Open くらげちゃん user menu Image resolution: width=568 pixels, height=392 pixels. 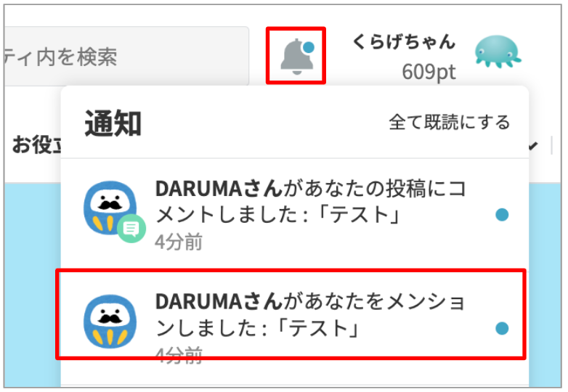(x=404, y=41)
